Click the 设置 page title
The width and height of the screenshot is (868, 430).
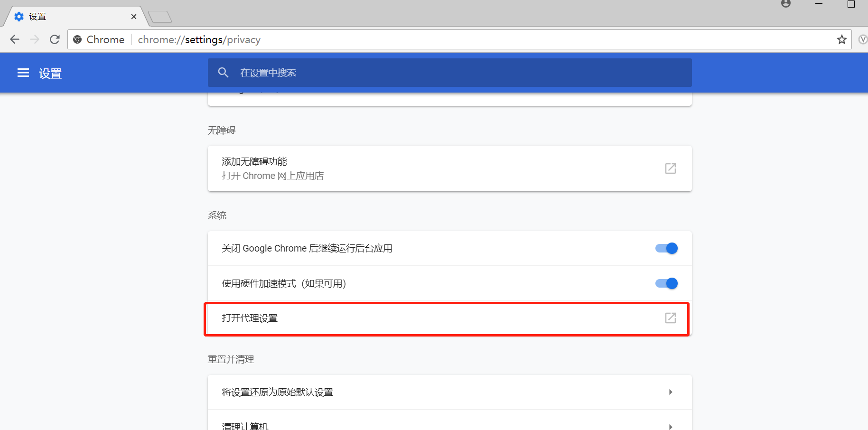[50, 73]
